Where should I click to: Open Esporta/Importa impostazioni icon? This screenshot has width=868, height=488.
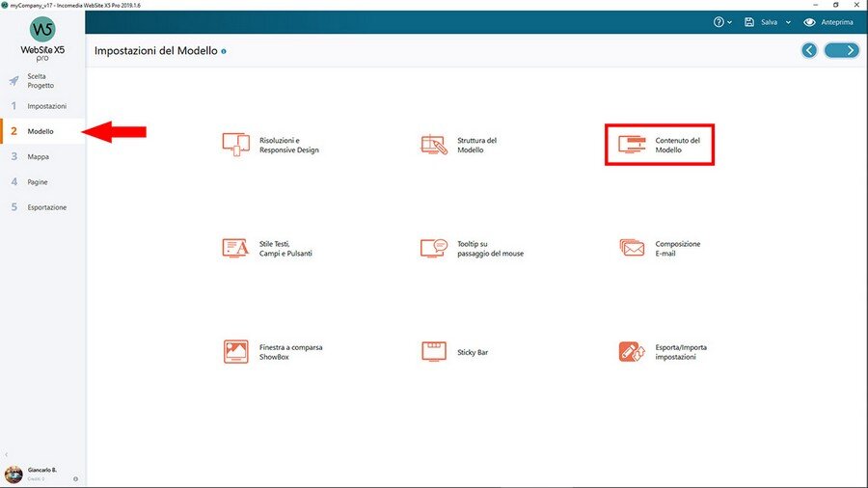click(632, 352)
